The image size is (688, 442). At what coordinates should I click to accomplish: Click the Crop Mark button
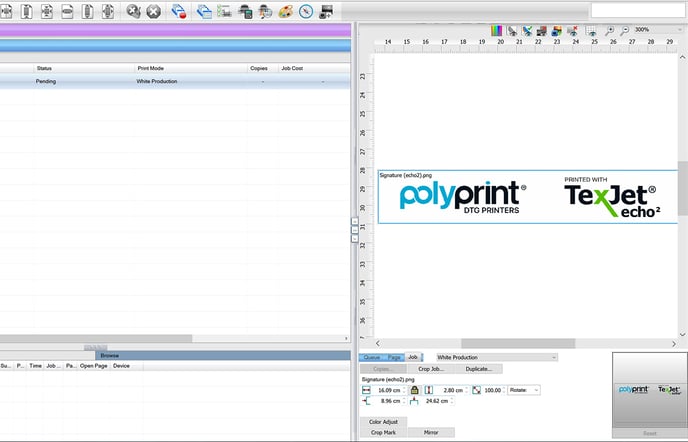point(383,432)
